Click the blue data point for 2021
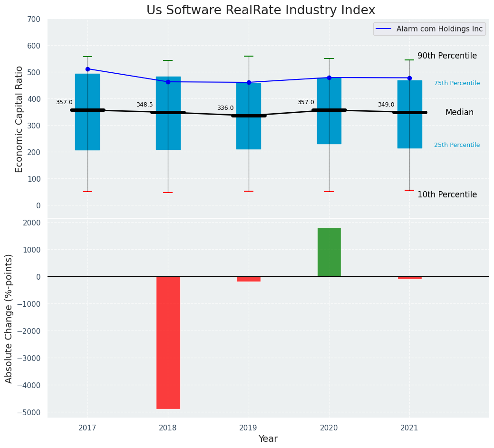 [409, 78]
